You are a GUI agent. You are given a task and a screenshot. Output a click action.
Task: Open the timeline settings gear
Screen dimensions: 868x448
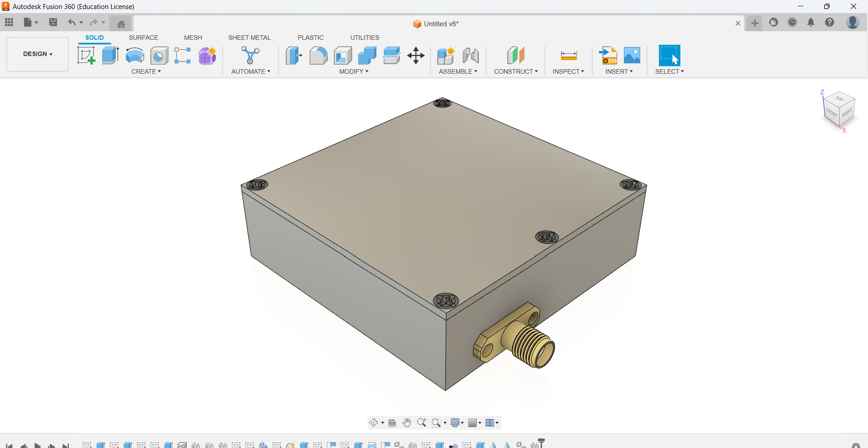[x=855, y=446]
